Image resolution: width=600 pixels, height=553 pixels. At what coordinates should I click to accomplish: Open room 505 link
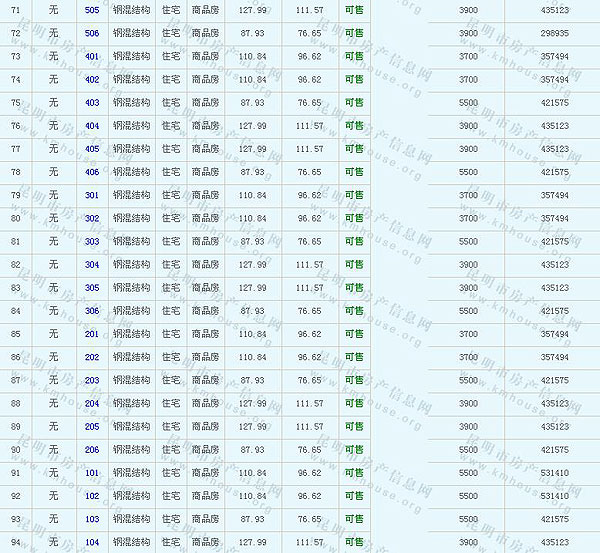click(x=92, y=9)
